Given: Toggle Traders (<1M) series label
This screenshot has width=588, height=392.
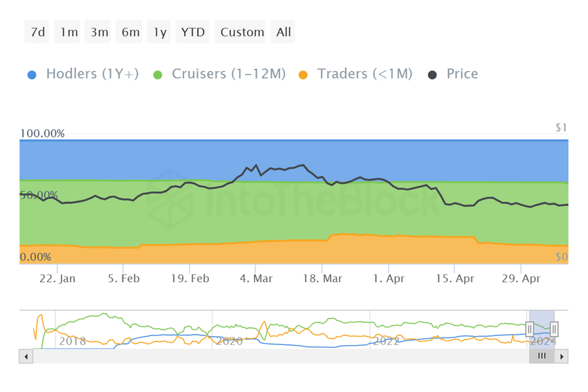Looking at the screenshot, I should (x=365, y=74).
